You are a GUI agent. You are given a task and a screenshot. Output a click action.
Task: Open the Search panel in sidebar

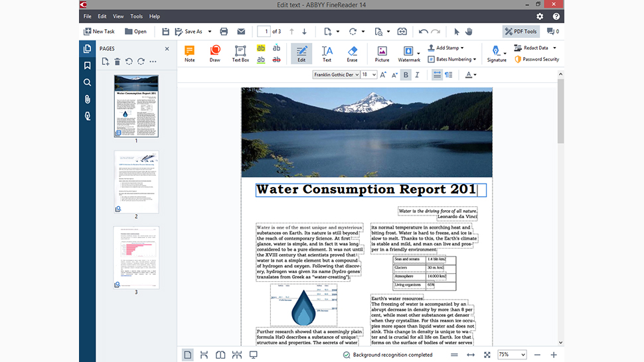[x=87, y=82]
